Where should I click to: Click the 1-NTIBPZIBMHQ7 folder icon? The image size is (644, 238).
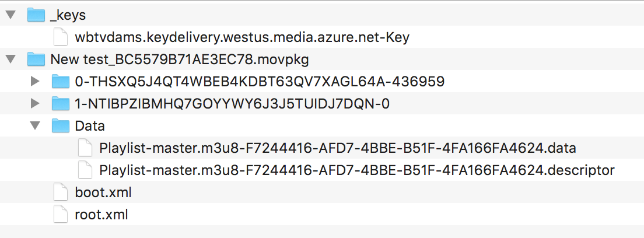(x=60, y=104)
